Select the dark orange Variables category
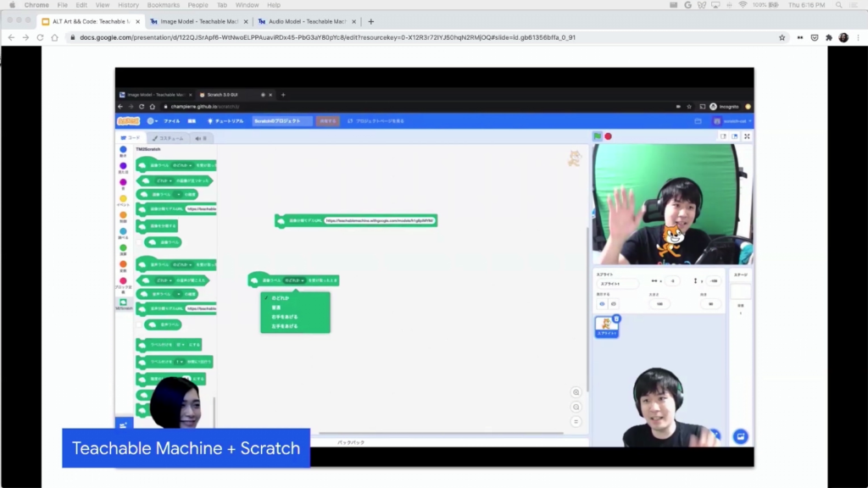Image resolution: width=868 pixels, height=488 pixels. pos(123,266)
